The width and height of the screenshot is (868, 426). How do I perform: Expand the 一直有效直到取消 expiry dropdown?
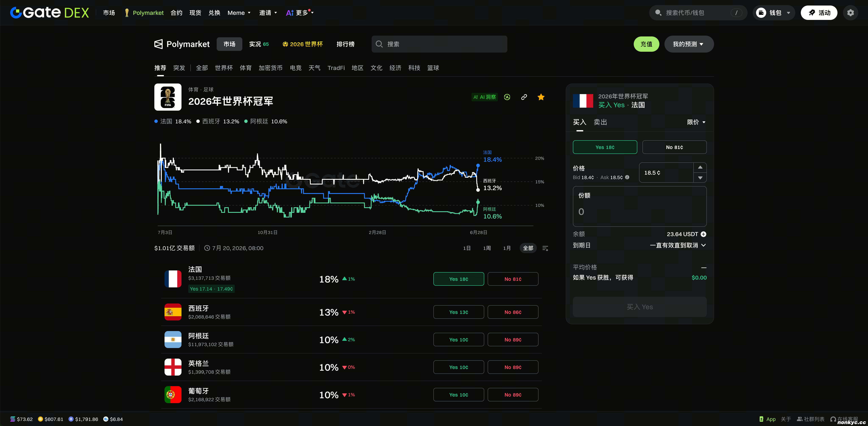coord(678,245)
